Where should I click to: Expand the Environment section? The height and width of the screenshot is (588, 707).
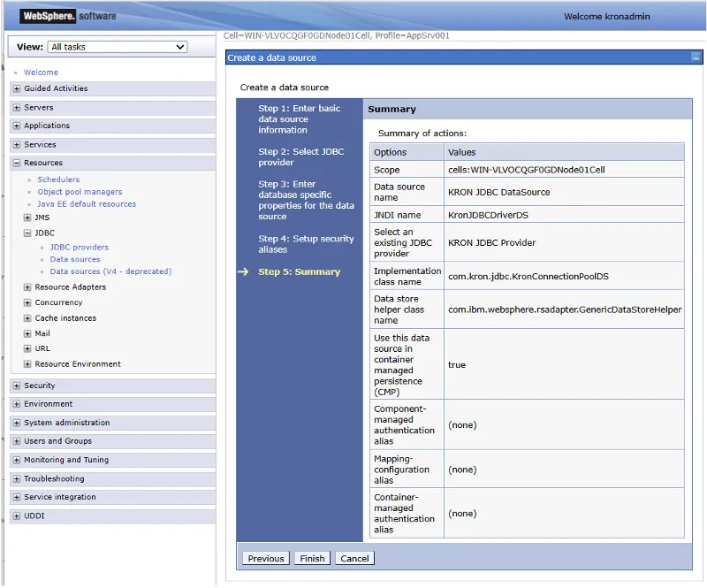coord(17,404)
